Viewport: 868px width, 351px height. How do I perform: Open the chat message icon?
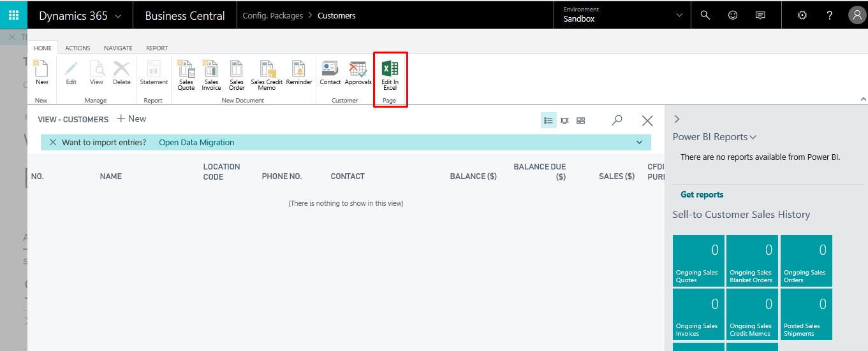[x=760, y=15]
